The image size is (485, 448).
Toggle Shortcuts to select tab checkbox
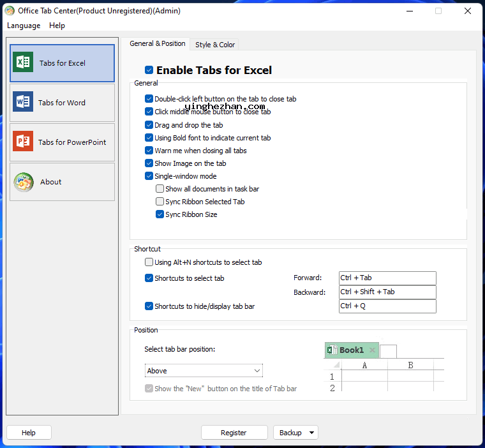click(149, 278)
